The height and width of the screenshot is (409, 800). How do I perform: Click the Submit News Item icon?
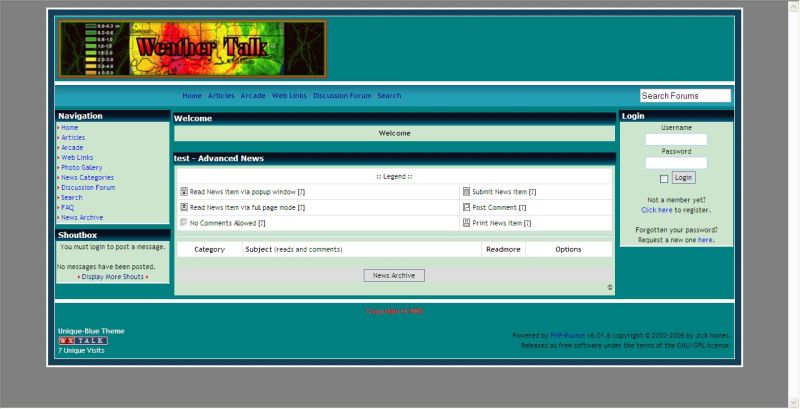point(467,191)
